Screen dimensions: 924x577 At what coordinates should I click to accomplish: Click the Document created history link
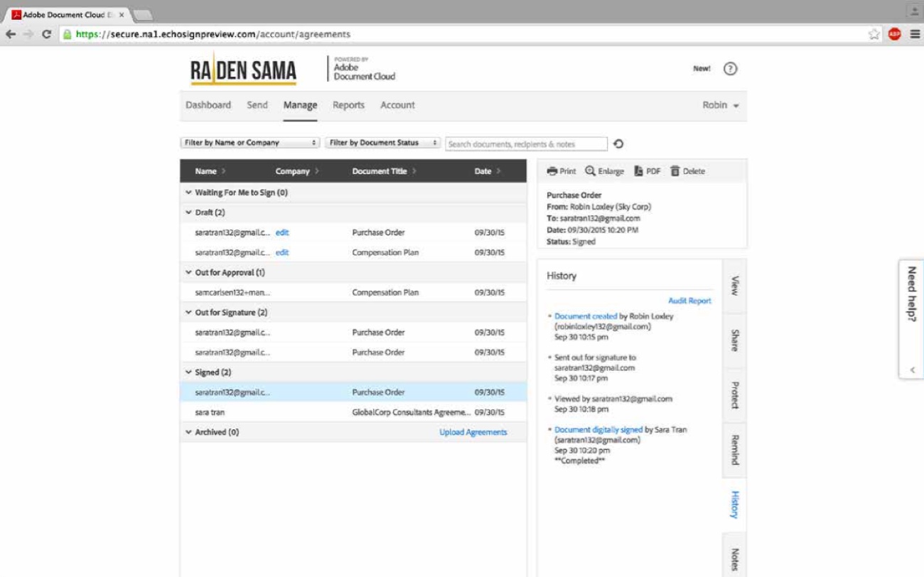pos(586,316)
